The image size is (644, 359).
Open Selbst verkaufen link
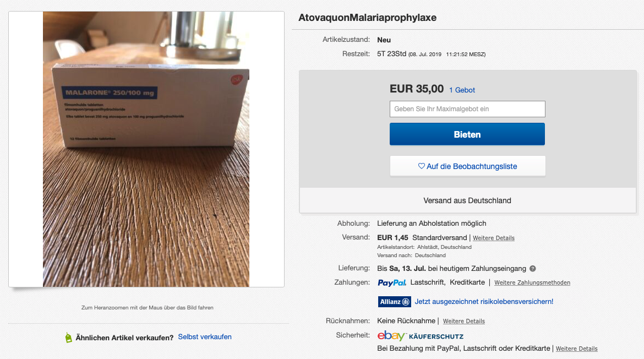(x=205, y=337)
